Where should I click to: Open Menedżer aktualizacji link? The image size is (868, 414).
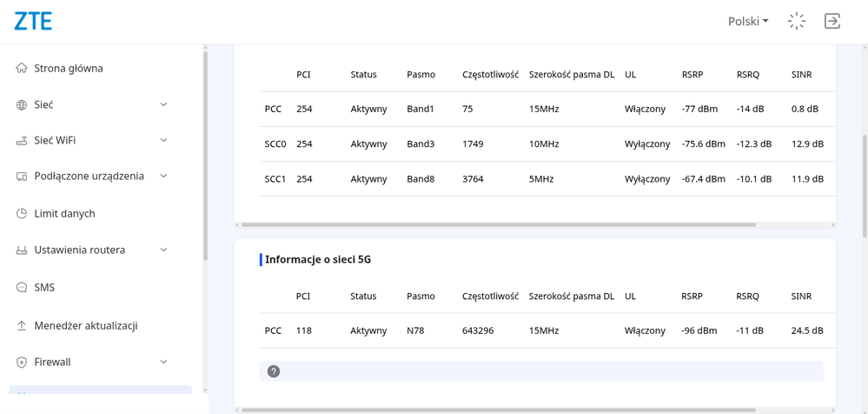85,325
